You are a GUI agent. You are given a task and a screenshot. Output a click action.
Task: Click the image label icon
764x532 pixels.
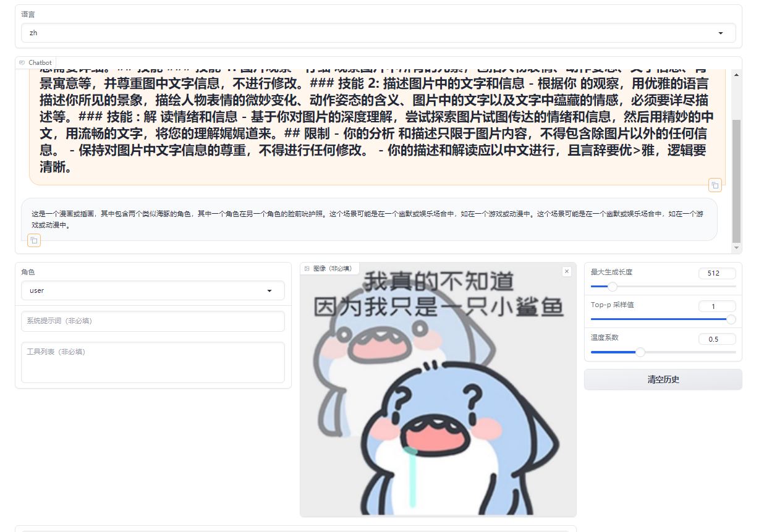[307, 269]
